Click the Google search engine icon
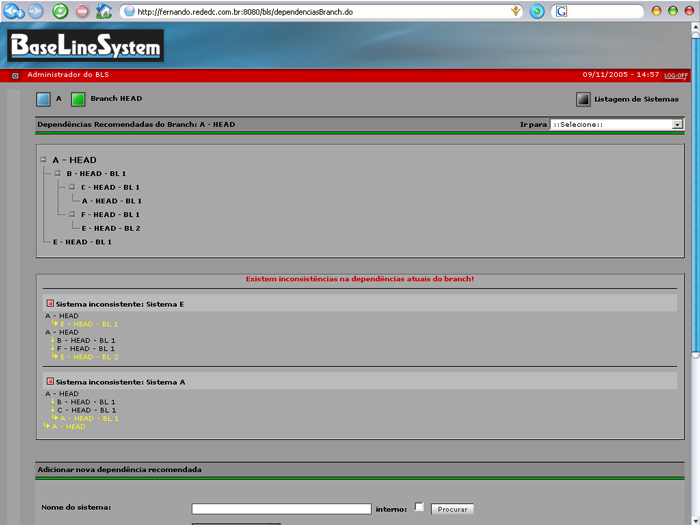Image resolution: width=700 pixels, height=525 pixels. click(x=561, y=12)
